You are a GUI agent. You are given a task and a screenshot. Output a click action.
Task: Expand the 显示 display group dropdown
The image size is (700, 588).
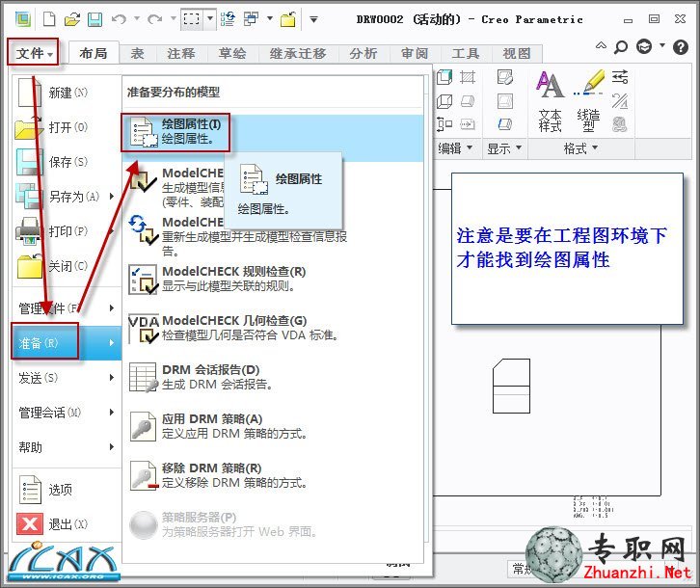(x=504, y=148)
